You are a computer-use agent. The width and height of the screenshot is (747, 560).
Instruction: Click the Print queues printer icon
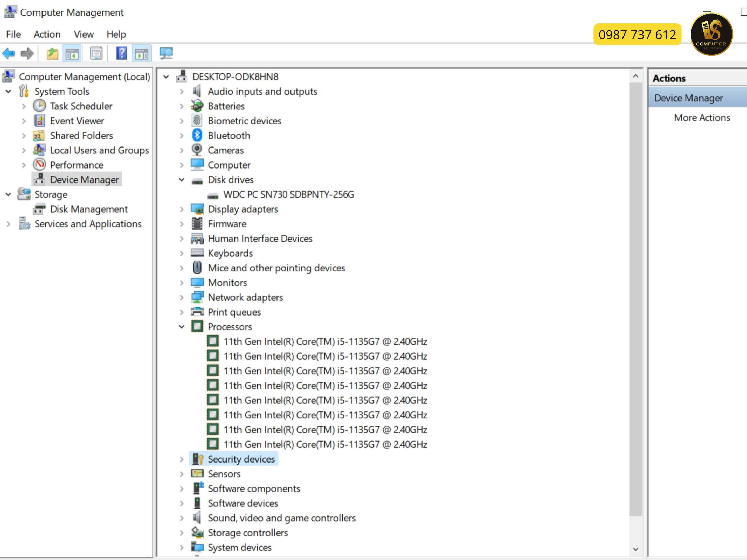pos(197,312)
